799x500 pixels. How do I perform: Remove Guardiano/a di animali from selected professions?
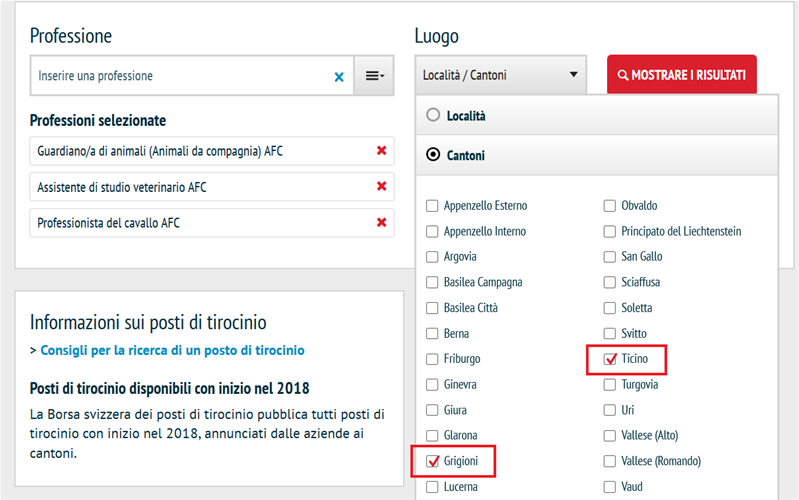381,151
